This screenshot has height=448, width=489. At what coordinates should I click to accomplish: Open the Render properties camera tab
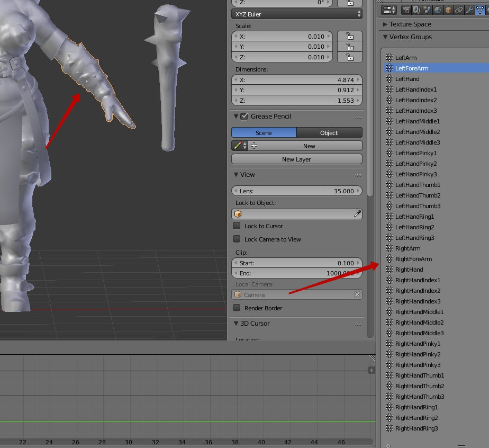(406, 10)
